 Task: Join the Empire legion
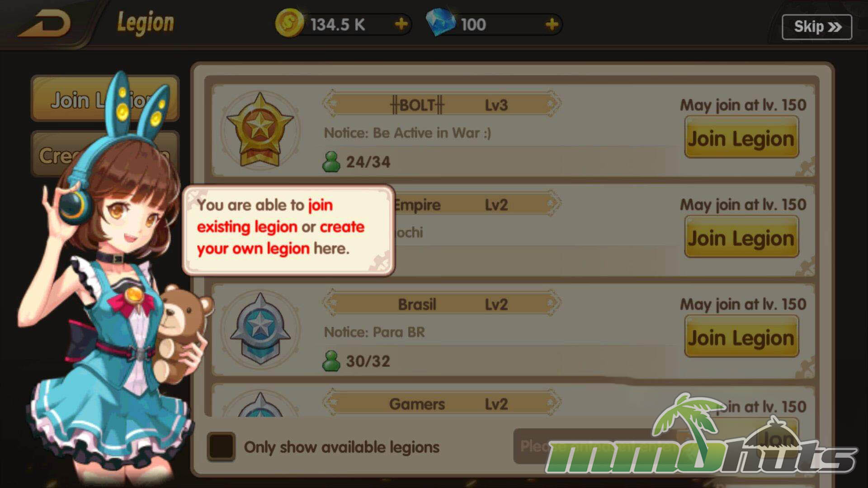point(741,237)
